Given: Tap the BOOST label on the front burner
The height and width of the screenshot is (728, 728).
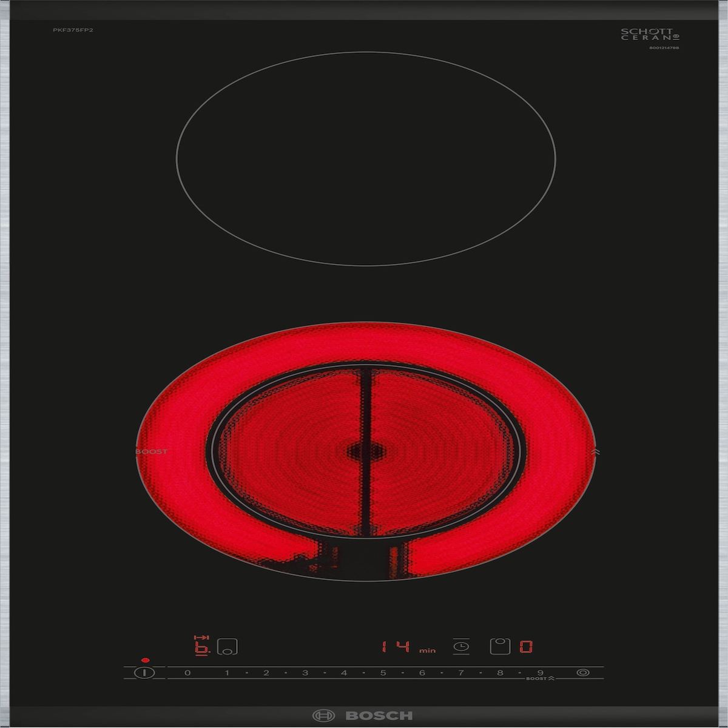Looking at the screenshot, I should tap(152, 451).
